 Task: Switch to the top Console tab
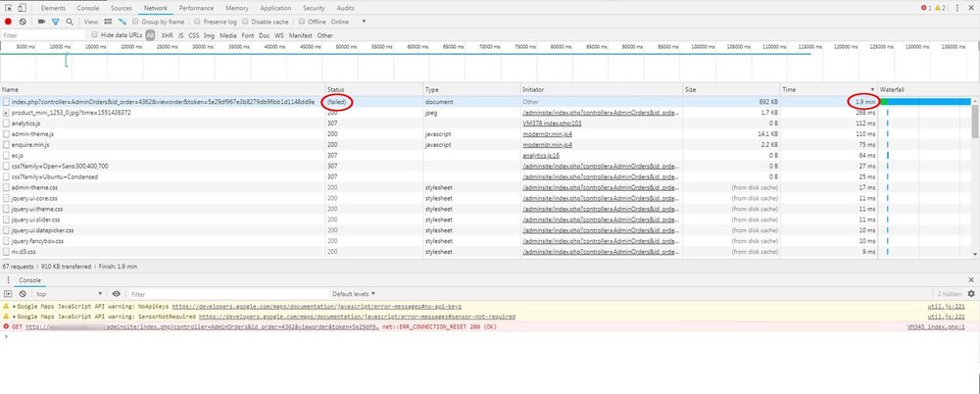(88, 8)
